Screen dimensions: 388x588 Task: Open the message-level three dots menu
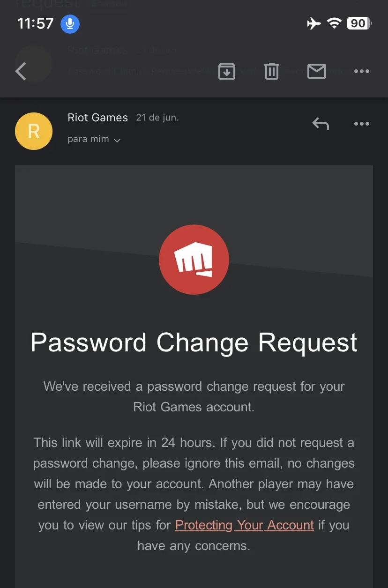pos(362,124)
